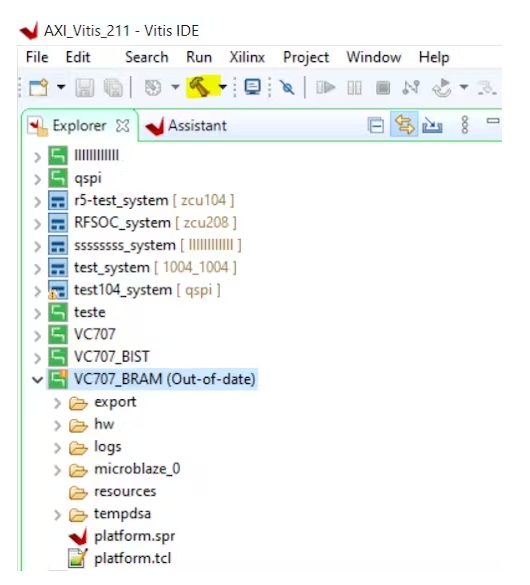This screenshot has height=585, width=530.
Task: Click the Terminate stop icon
Action: pyautogui.click(x=383, y=88)
